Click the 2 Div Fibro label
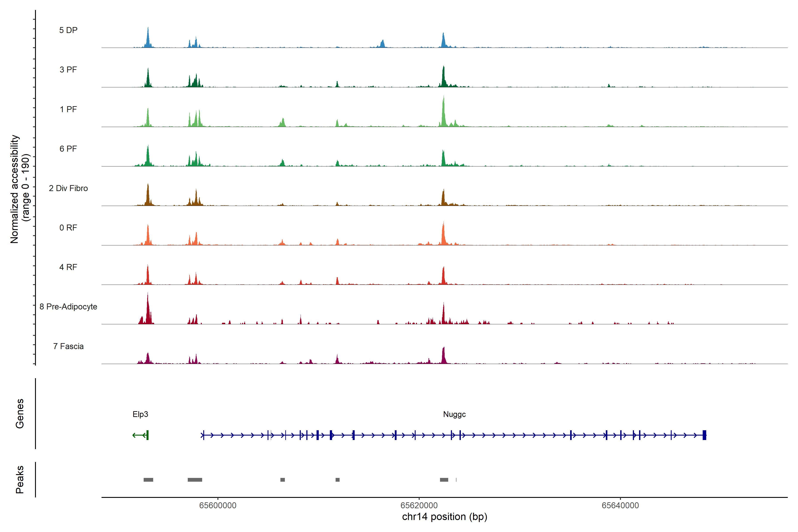 click(68, 188)
